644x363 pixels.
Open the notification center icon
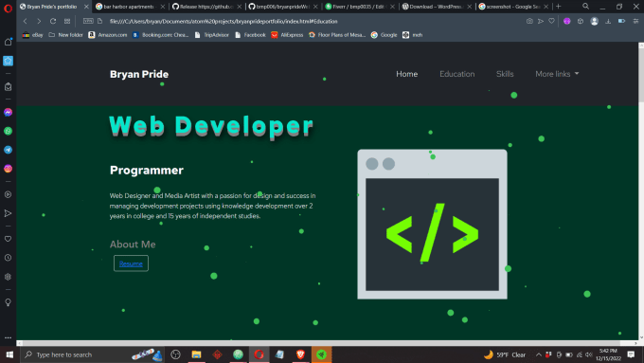pyautogui.click(x=632, y=354)
